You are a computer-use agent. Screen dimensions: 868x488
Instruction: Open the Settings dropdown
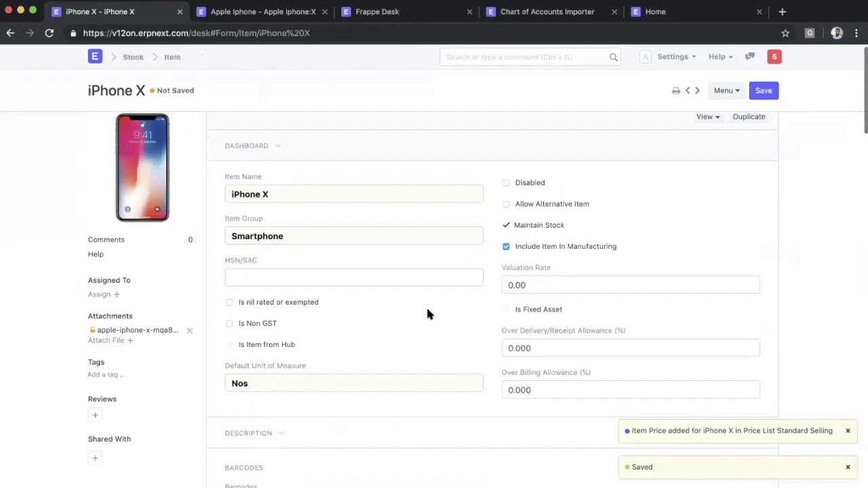coord(677,57)
